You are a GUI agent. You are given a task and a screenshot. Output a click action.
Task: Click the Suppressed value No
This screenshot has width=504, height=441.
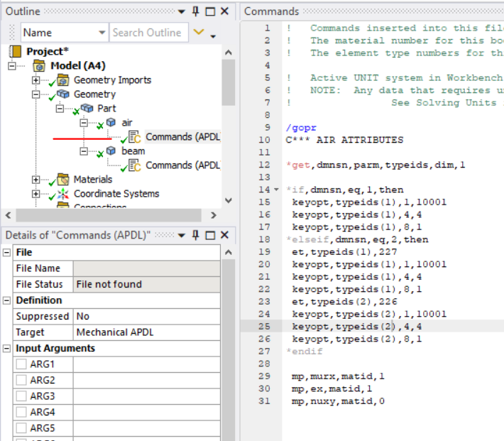pos(146,316)
